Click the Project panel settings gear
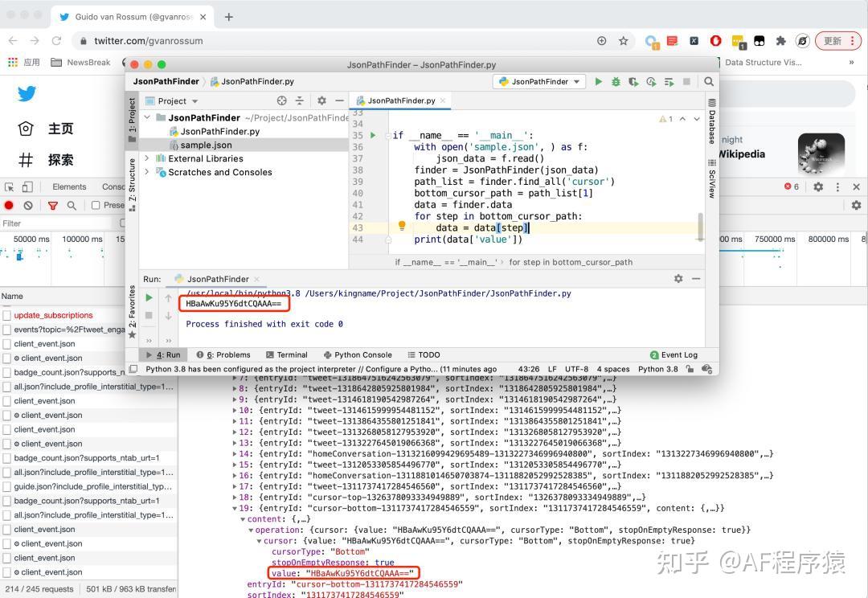 click(321, 100)
